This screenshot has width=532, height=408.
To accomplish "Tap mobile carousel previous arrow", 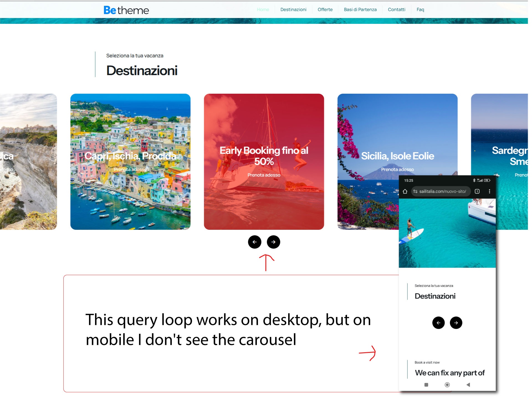I will click(x=438, y=323).
